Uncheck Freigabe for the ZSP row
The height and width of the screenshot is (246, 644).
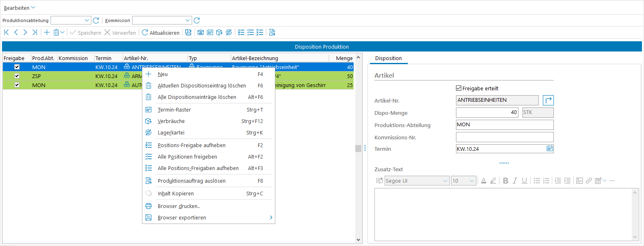pyautogui.click(x=17, y=76)
